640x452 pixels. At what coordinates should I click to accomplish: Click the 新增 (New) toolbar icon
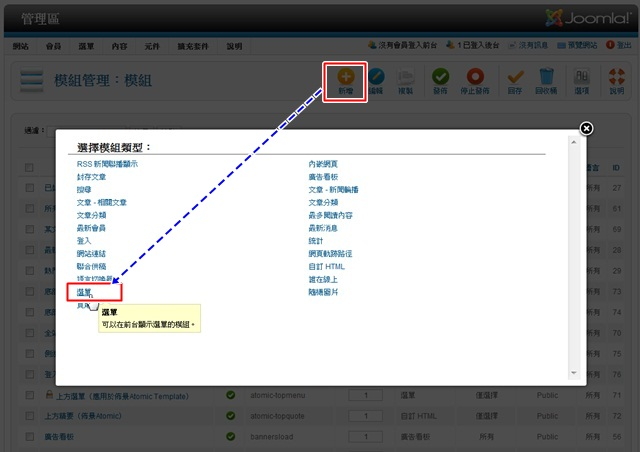(345, 81)
